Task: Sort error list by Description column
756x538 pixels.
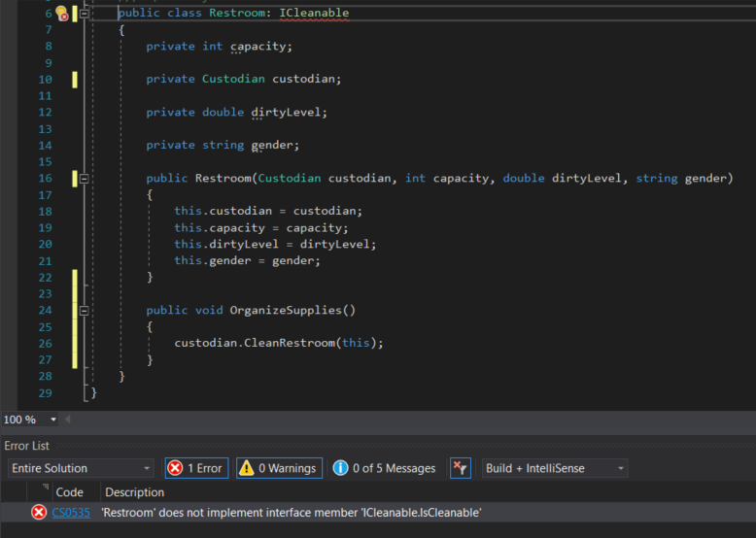Action: point(135,492)
